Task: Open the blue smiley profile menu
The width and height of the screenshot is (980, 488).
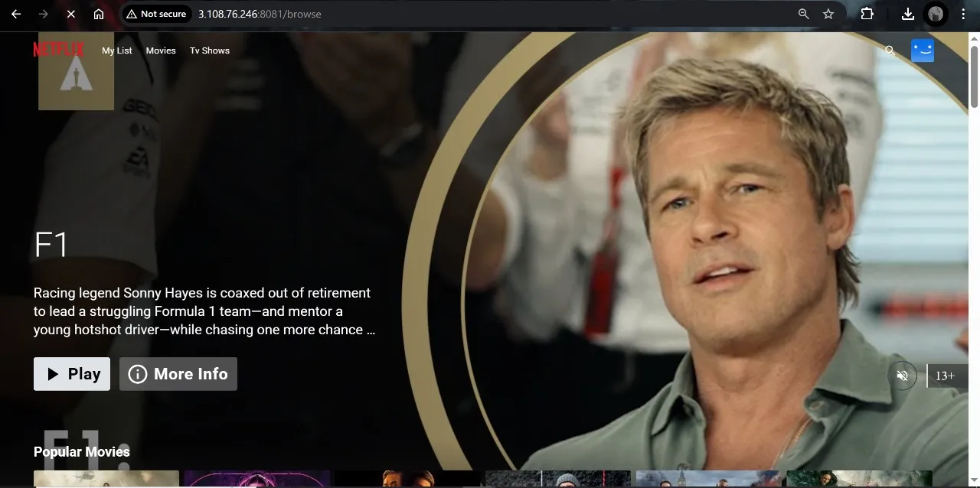Action: tap(923, 50)
